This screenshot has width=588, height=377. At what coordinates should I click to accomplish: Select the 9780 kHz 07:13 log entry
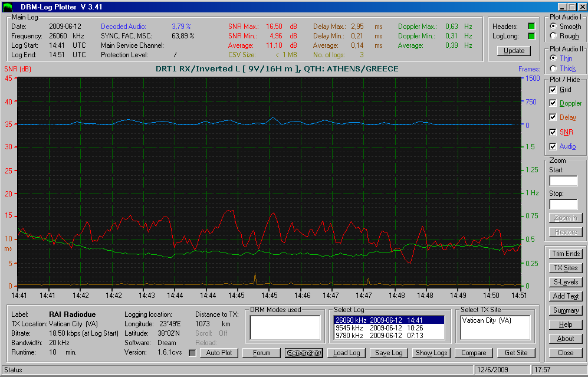click(x=389, y=335)
